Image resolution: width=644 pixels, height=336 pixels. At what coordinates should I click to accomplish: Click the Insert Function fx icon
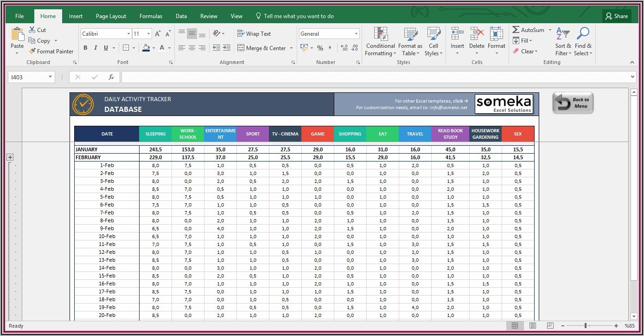pyautogui.click(x=111, y=77)
